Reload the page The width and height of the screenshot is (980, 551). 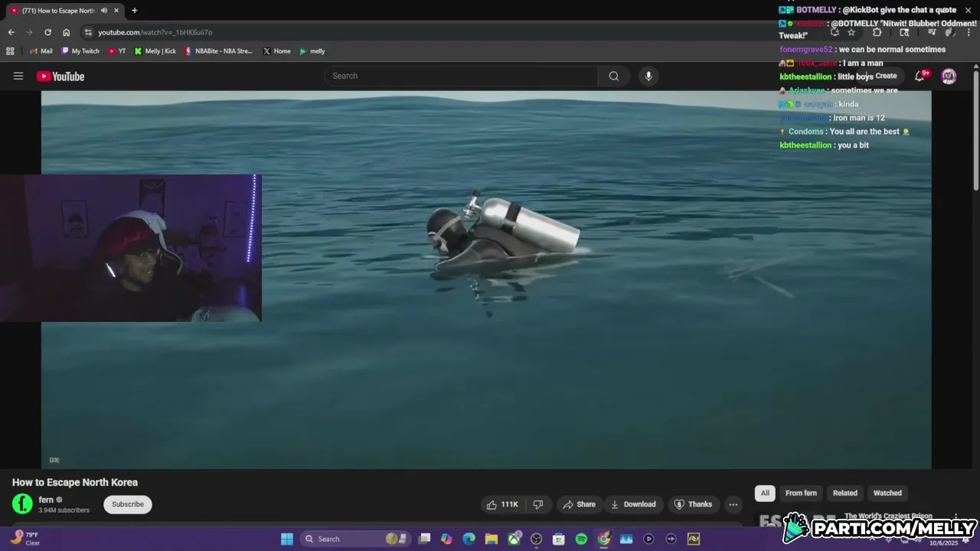pos(47,32)
